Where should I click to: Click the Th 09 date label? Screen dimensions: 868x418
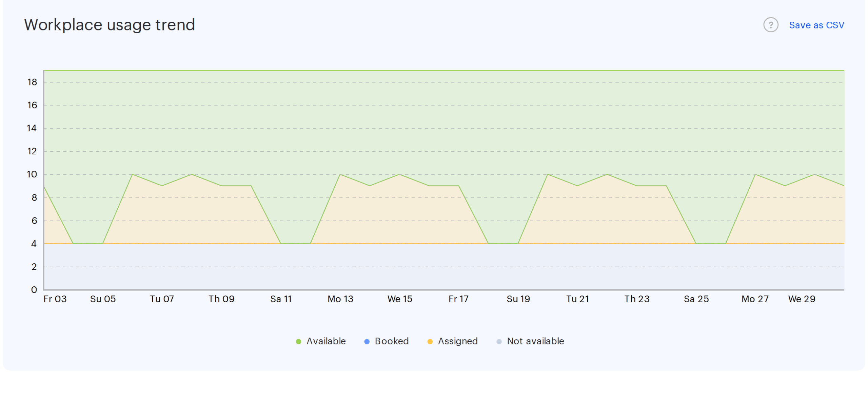[221, 299]
